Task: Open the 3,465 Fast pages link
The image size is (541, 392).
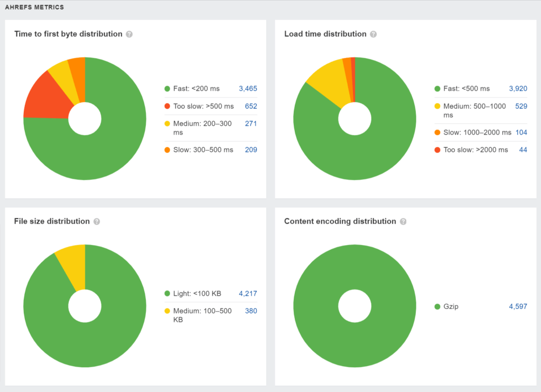Action: point(248,88)
